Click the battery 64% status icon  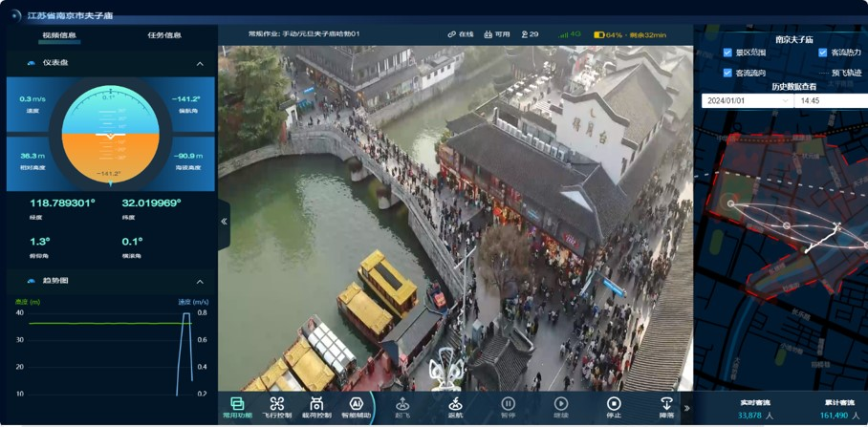click(599, 34)
